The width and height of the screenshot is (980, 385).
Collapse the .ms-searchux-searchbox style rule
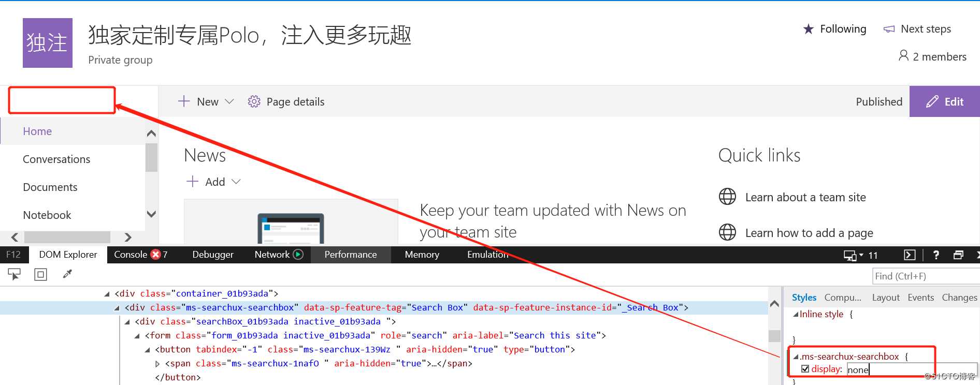796,357
